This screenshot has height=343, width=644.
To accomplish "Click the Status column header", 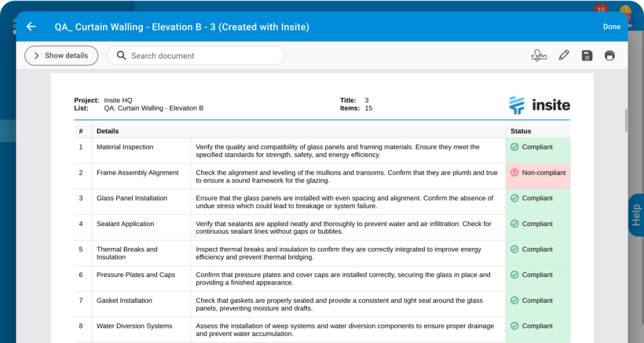I will (x=521, y=131).
